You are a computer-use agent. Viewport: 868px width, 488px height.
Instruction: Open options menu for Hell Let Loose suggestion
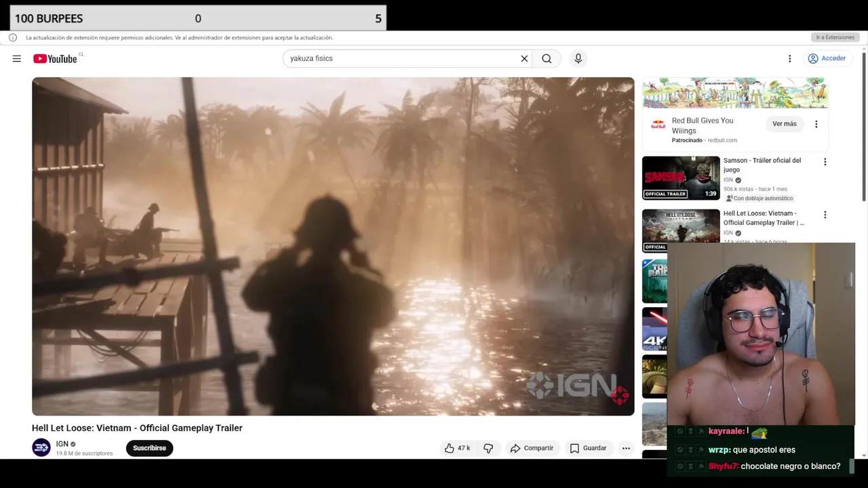pyautogui.click(x=825, y=215)
